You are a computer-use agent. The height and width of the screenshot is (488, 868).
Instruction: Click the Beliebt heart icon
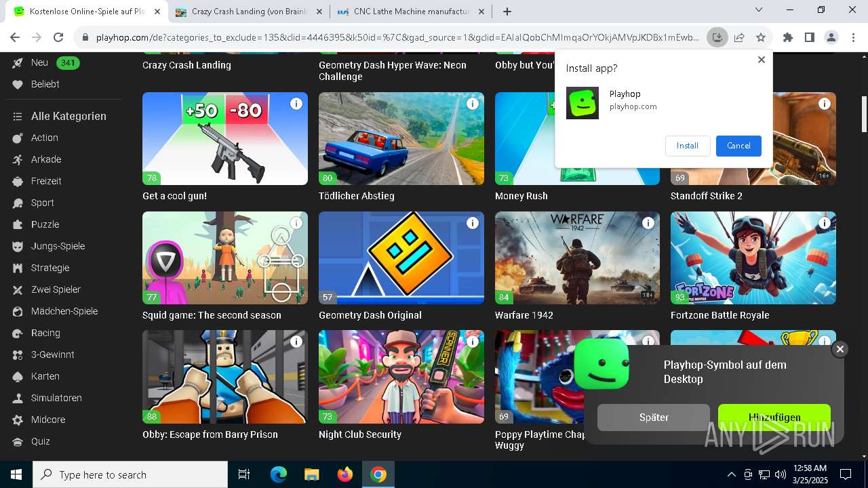18,84
